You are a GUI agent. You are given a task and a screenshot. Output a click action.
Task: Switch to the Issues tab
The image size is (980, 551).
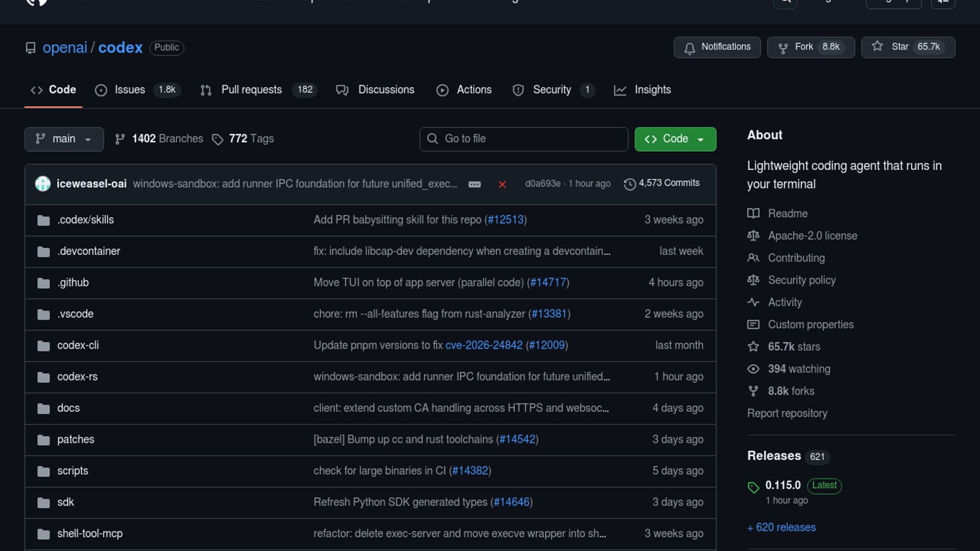click(130, 90)
